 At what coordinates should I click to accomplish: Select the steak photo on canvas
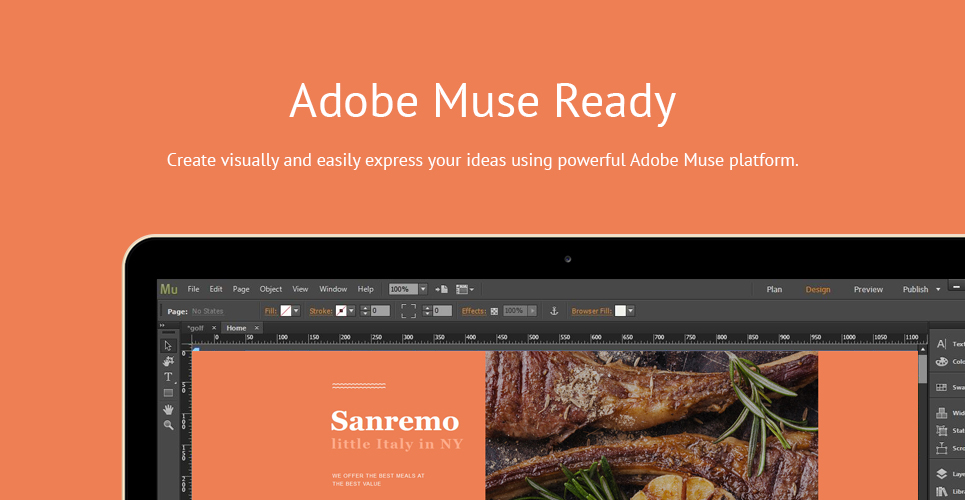click(652, 425)
